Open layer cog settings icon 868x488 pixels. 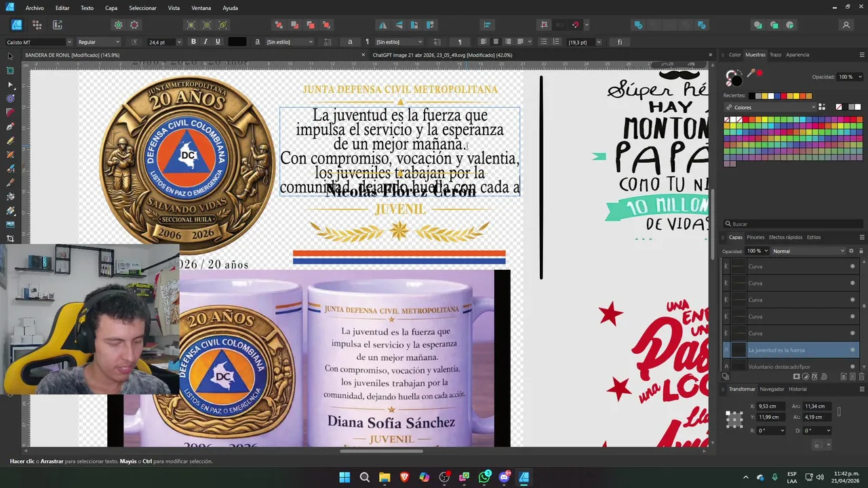pos(852,251)
